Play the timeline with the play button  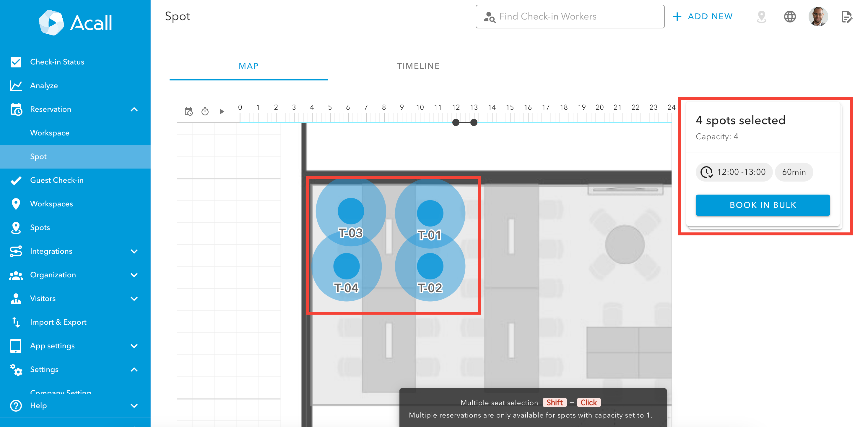(222, 111)
